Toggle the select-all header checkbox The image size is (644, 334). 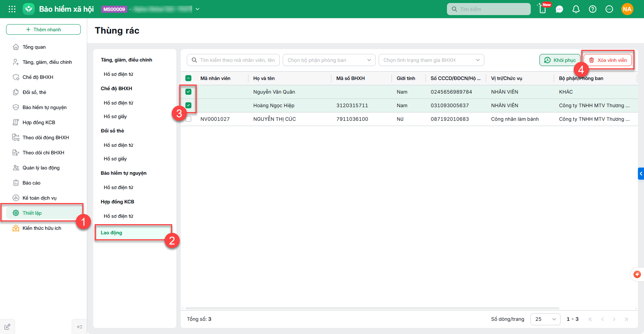click(188, 78)
